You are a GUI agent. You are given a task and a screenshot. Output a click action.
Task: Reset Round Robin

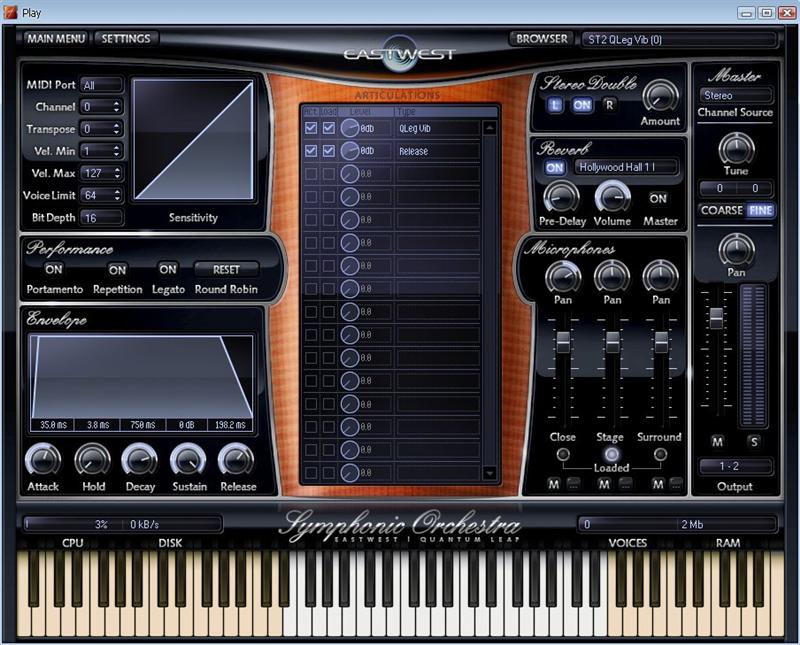point(226,269)
